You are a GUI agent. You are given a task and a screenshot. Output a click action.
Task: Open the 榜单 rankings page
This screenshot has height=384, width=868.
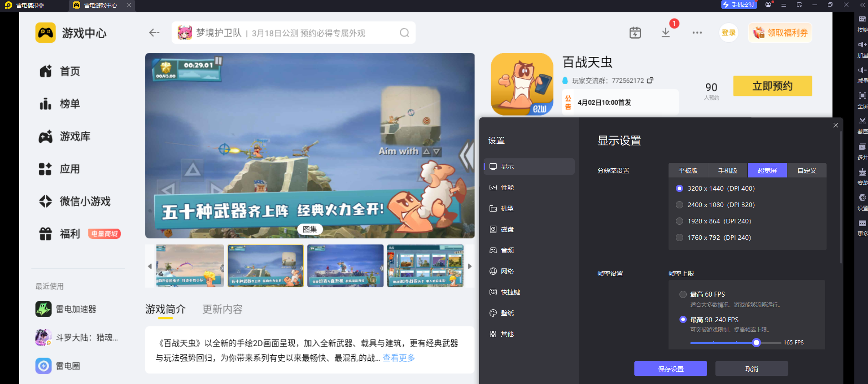[60, 104]
